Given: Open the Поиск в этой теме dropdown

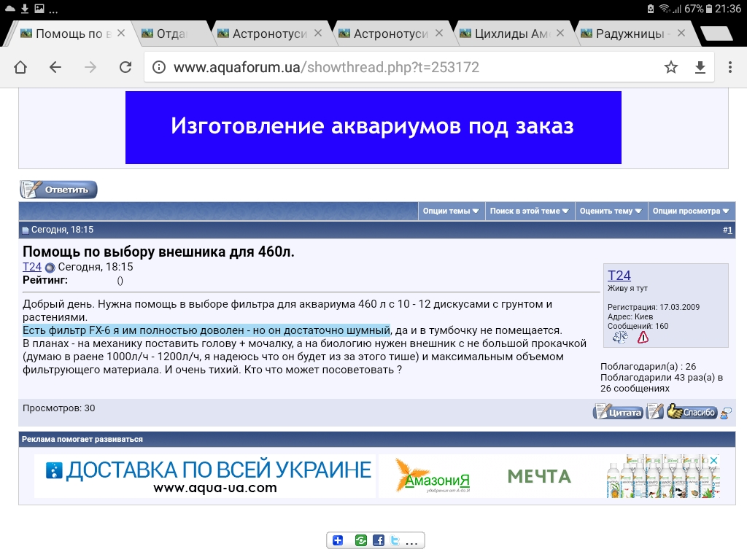Looking at the screenshot, I should (x=530, y=211).
